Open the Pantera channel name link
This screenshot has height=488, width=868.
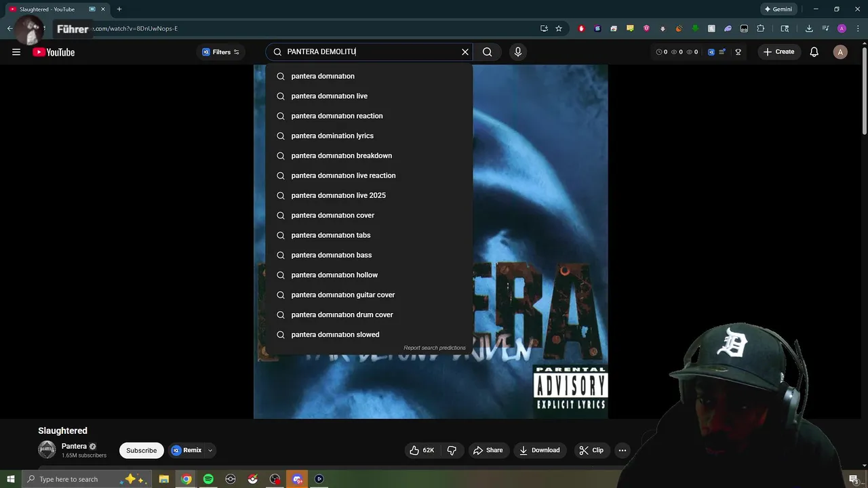(74, 446)
